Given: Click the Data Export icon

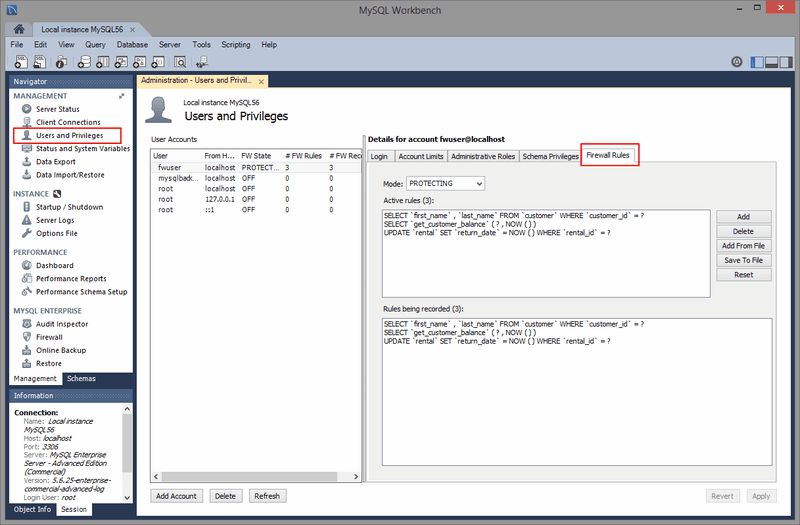Looking at the screenshot, I should (x=27, y=161).
